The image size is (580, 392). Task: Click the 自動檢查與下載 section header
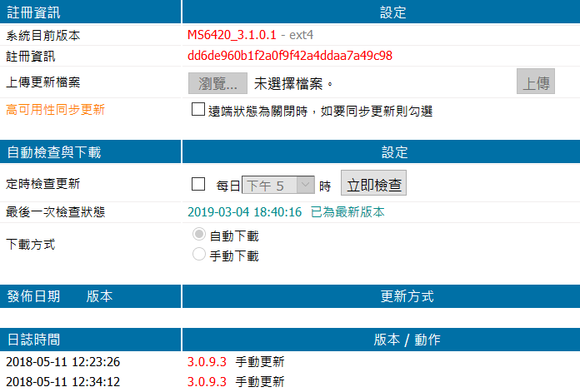(x=53, y=152)
